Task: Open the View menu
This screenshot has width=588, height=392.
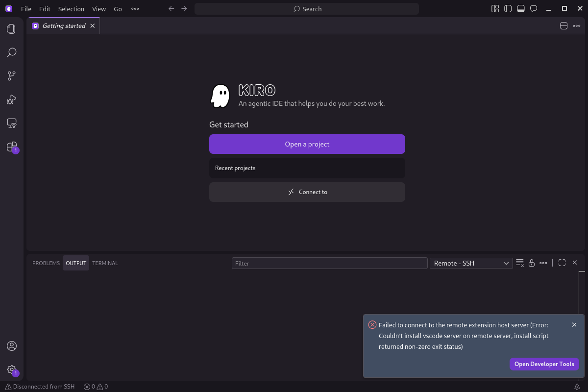Action: [99, 9]
